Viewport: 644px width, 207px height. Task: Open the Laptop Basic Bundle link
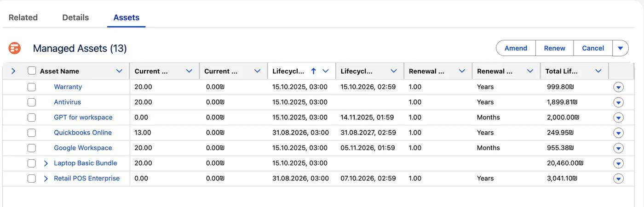(x=86, y=163)
